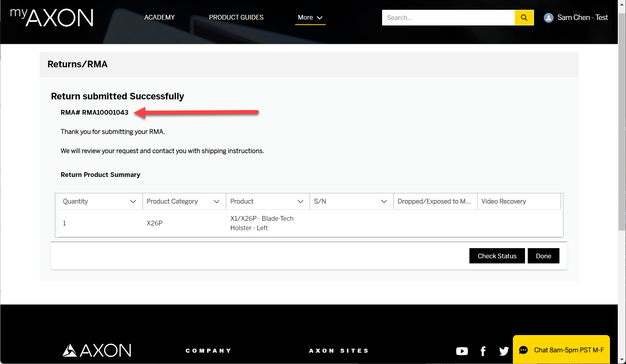Open the Facebook icon in footer

point(483,351)
